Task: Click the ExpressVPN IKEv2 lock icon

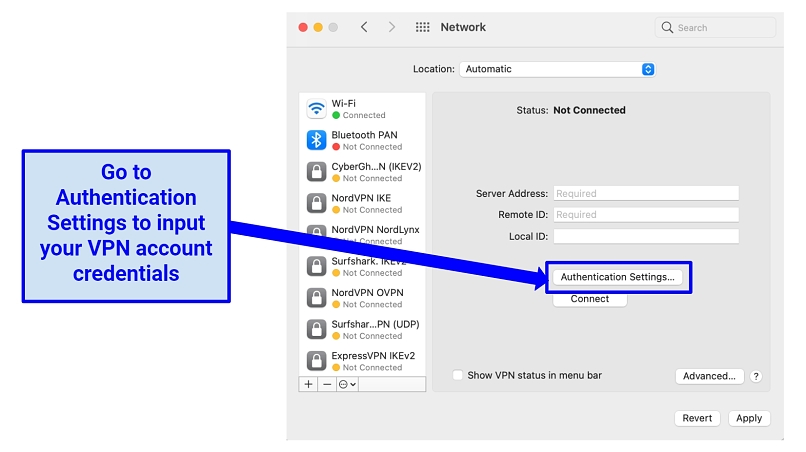Action: (x=316, y=361)
